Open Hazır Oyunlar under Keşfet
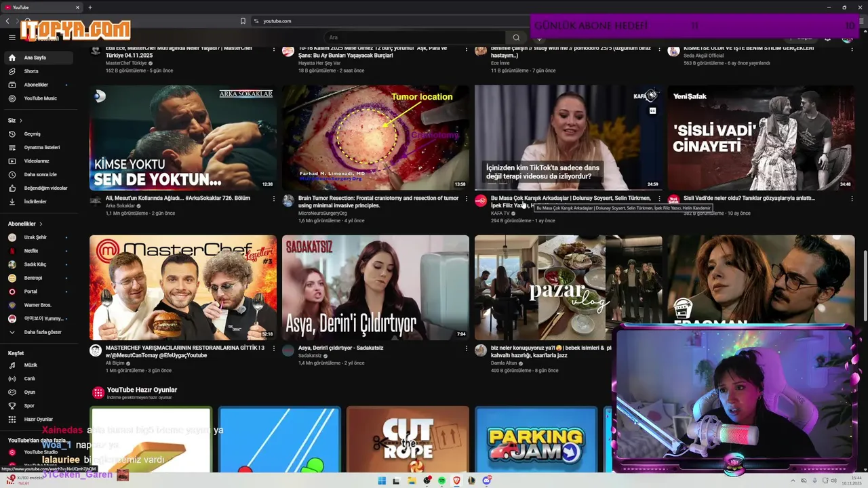 38,419
